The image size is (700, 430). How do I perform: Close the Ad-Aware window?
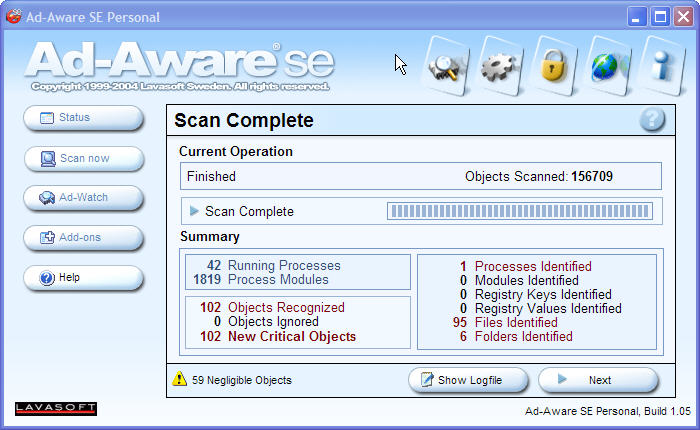tap(683, 17)
